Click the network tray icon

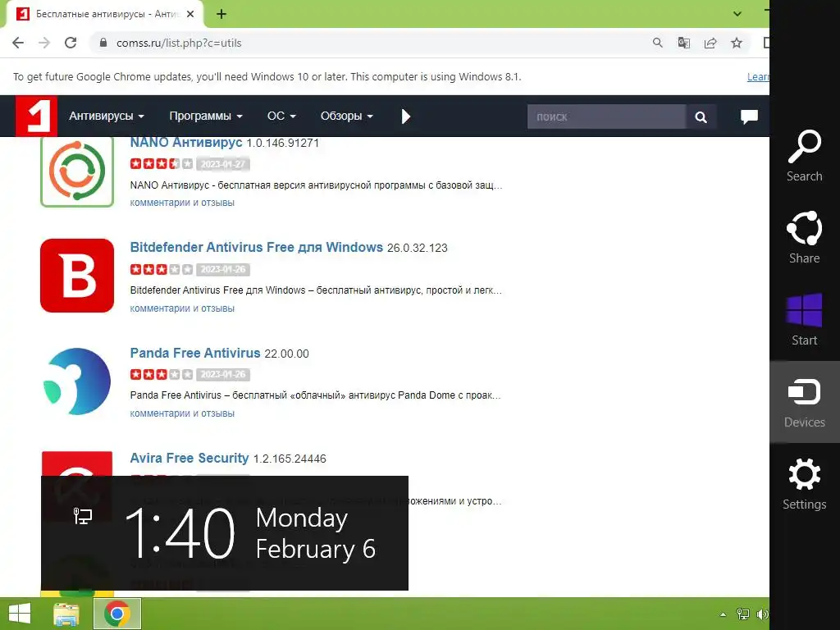tap(743, 614)
